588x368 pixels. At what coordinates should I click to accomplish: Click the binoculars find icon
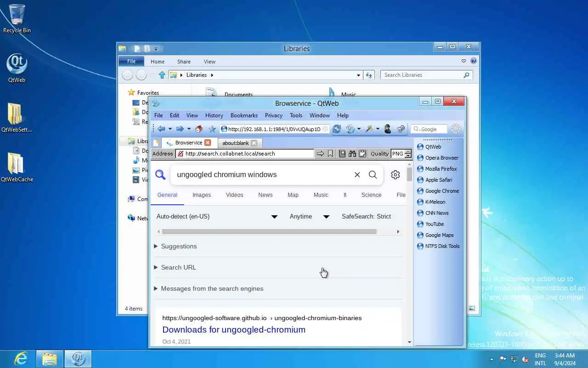click(352, 154)
